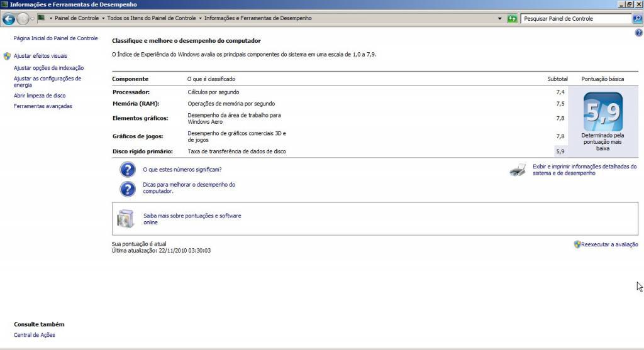Image resolution: width=644 pixels, height=350 pixels.
Task: Expand the arrow before Informações e Ferramentas
Action: coord(201,18)
